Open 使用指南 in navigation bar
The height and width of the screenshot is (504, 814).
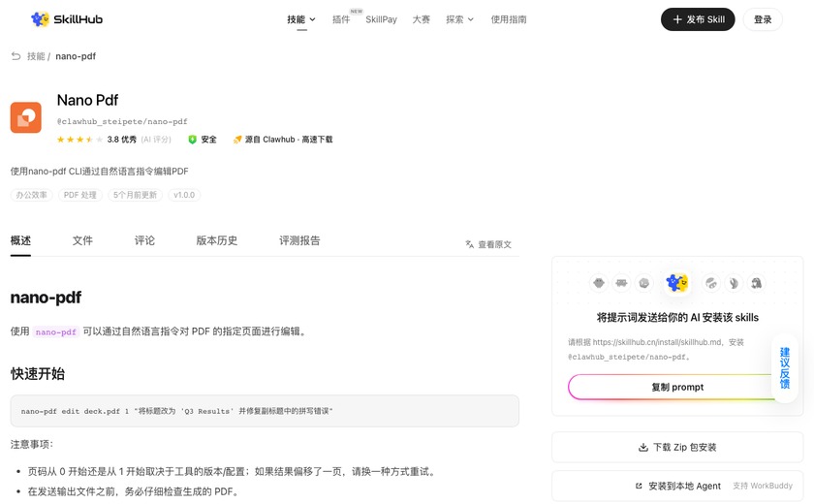click(x=509, y=19)
